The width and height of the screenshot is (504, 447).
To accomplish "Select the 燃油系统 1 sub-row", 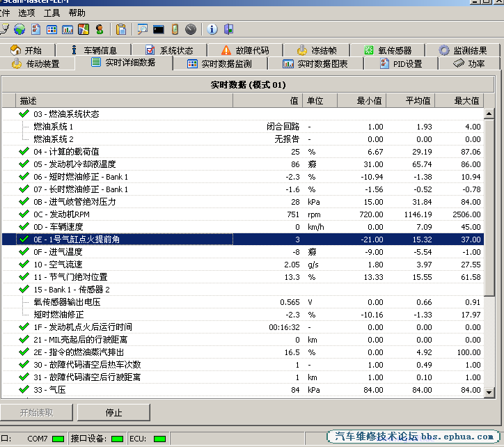I will (x=243, y=127).
